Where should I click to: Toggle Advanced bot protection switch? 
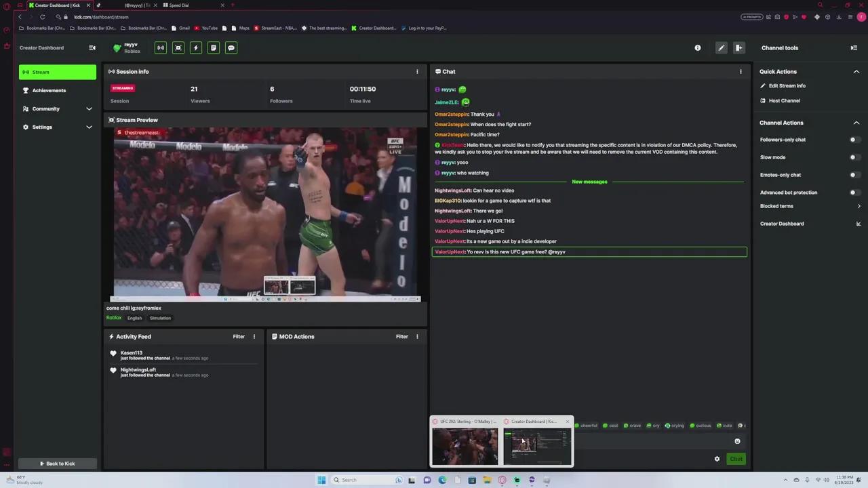[x=855, y=192]
